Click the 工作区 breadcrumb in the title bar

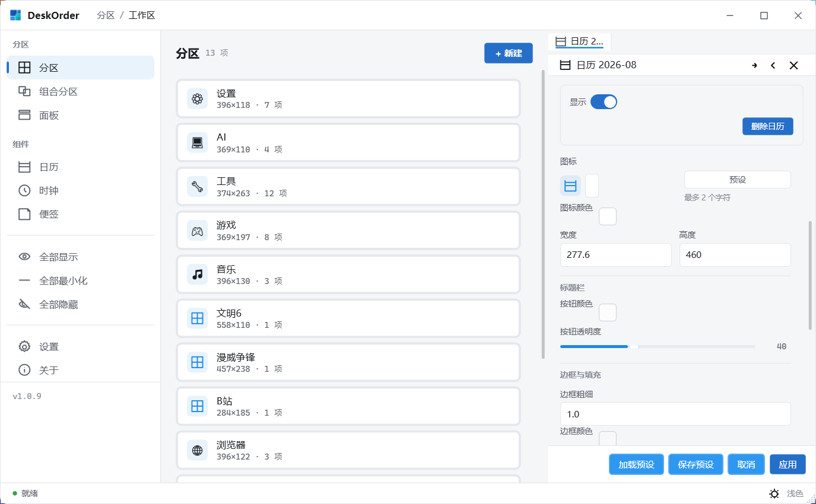click(x=142, y=15)
